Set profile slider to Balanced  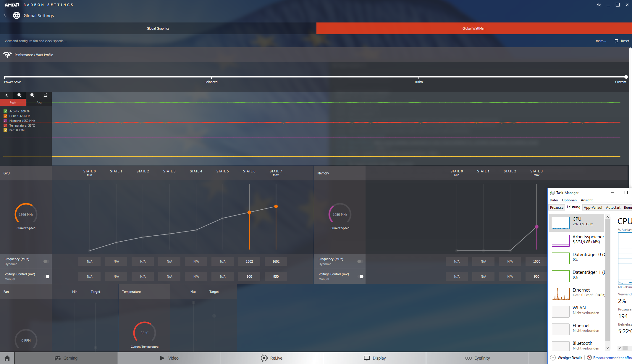point(211,77)
